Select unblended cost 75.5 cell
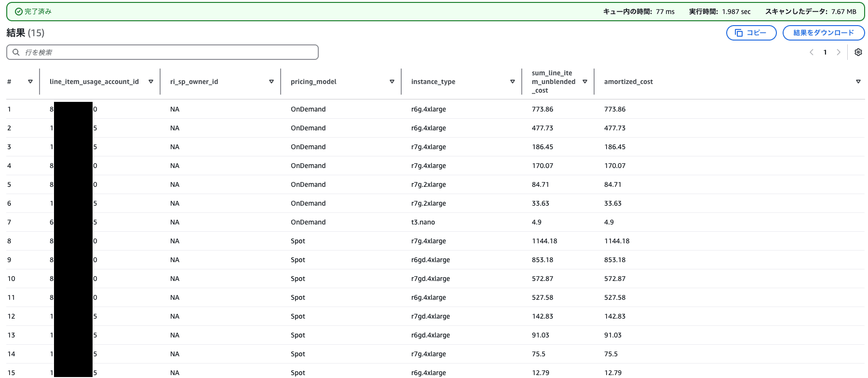The height and width of the screenshot is (378, 868). [539, 354]
